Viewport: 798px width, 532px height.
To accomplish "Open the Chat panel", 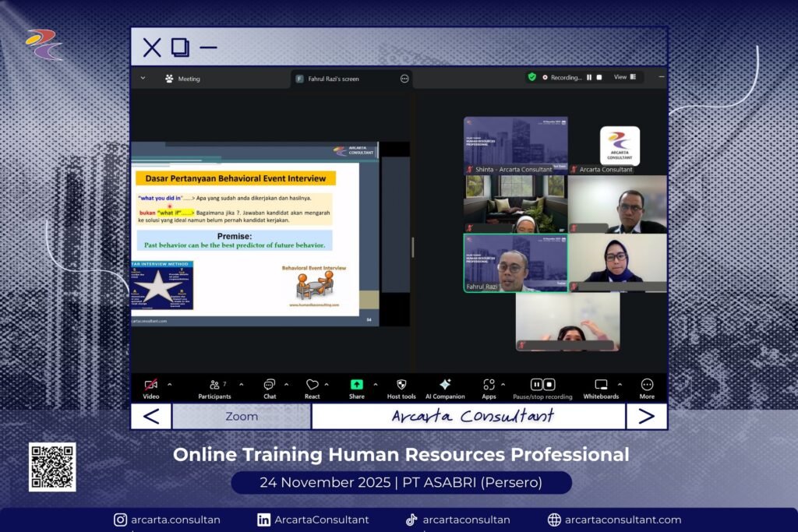I will 269,385.
